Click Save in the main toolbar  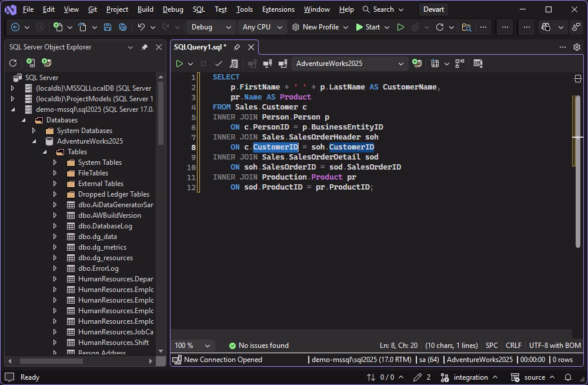[108, 27]
